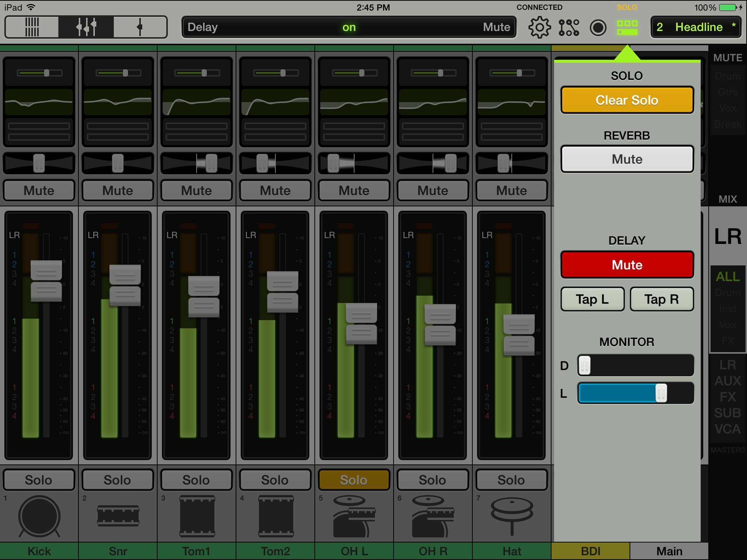Toggle Solo on Tom1 channel
The image size is (747, 560).
(x=196, y=480)
